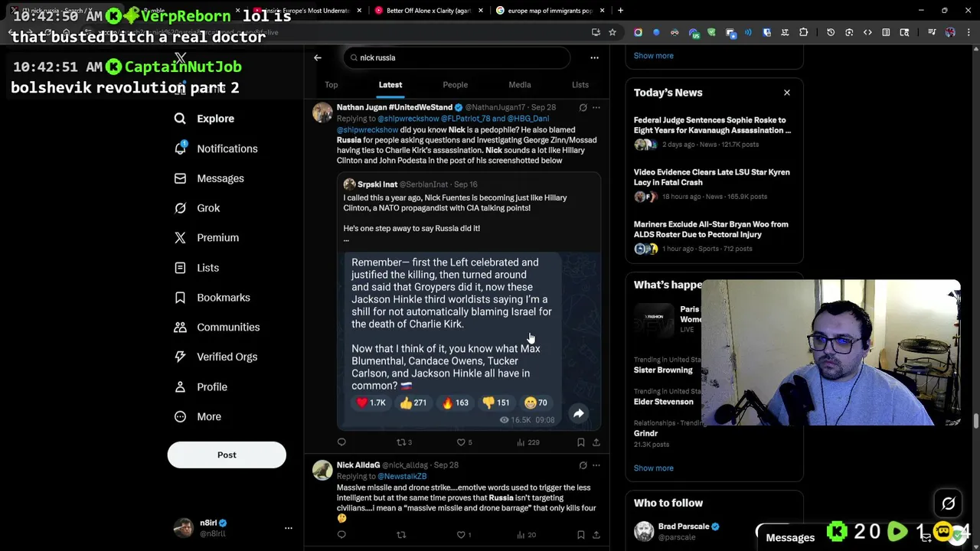Repost Nathan Jugan's post
The height and width of the screenshot is (551, 980).
pos(403,442)
